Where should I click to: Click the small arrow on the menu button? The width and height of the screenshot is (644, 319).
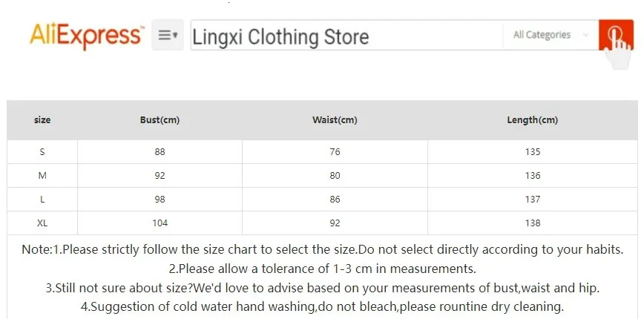click(175, 36)
